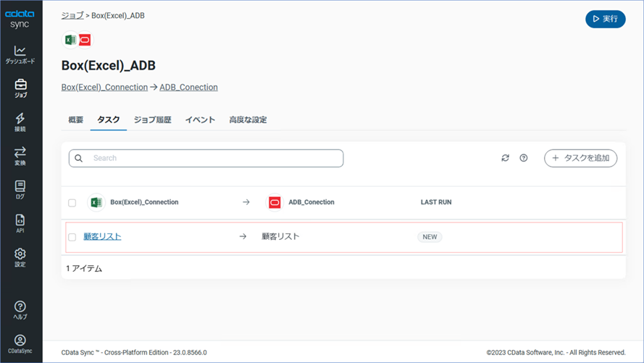Click the CData Sync version footer text

point(134,352)
